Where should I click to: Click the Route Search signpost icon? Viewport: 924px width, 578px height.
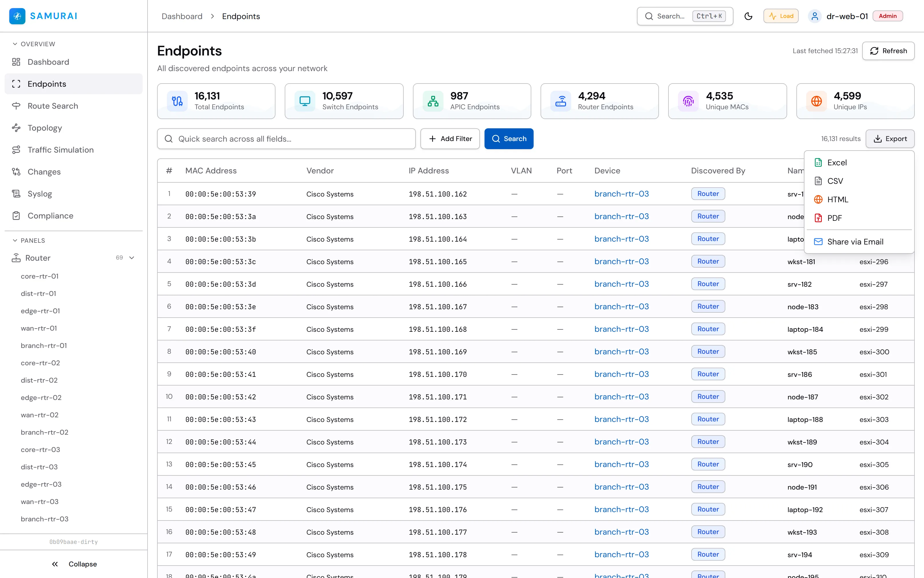[16, 106]
